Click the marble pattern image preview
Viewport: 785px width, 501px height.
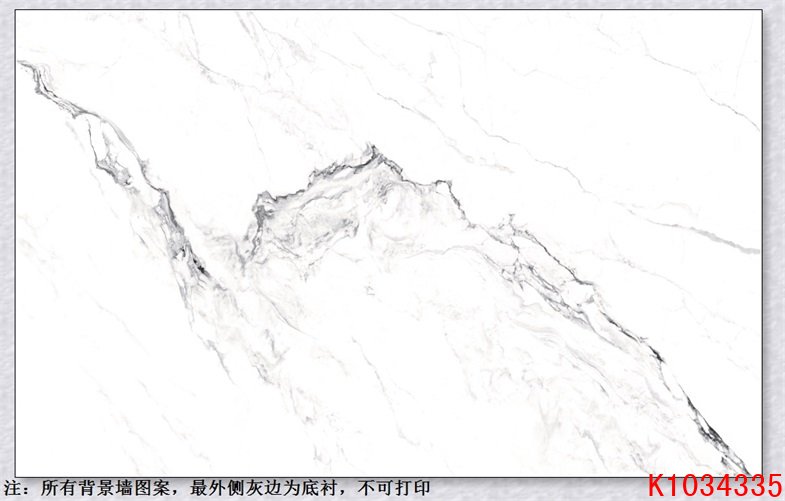pos(388,243)
